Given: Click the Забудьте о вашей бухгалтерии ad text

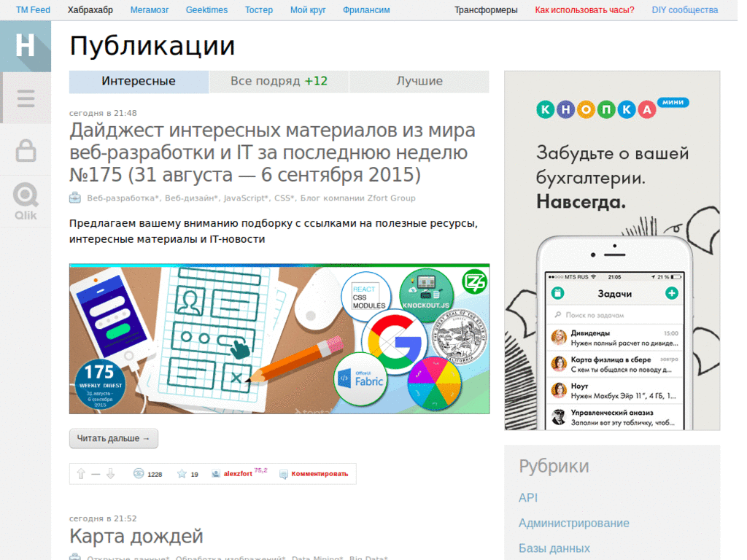Looking at the screenshot, I should pos(612,178).
